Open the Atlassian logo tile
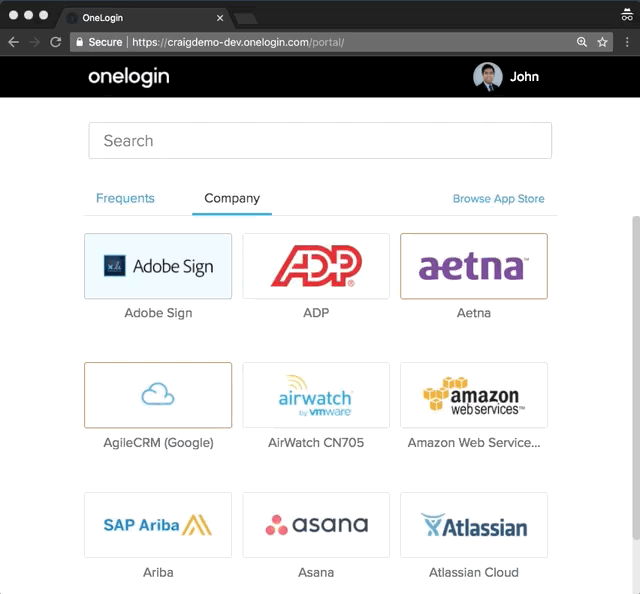640x594 pixels. click(474, 525)
